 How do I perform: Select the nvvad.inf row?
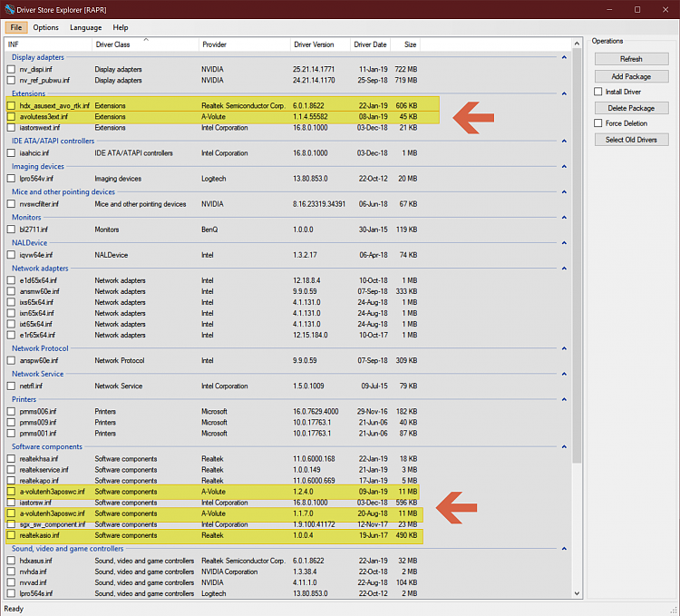[x=212, y=582]
